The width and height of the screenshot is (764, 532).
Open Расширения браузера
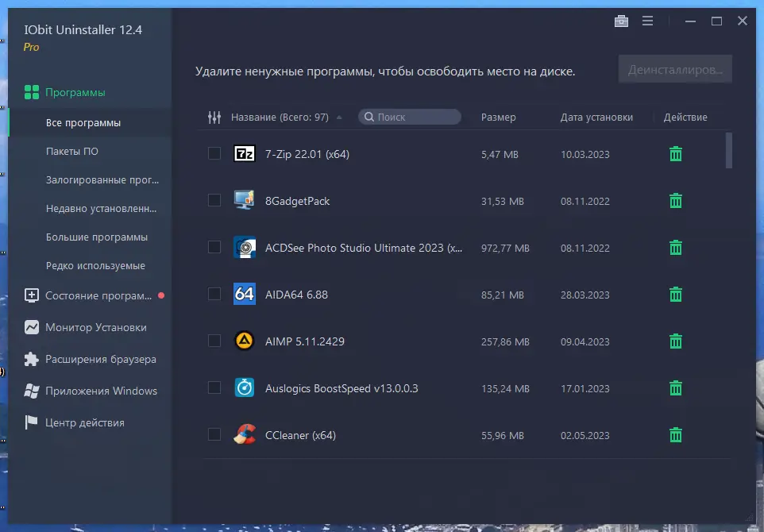(x=91, y=359)
